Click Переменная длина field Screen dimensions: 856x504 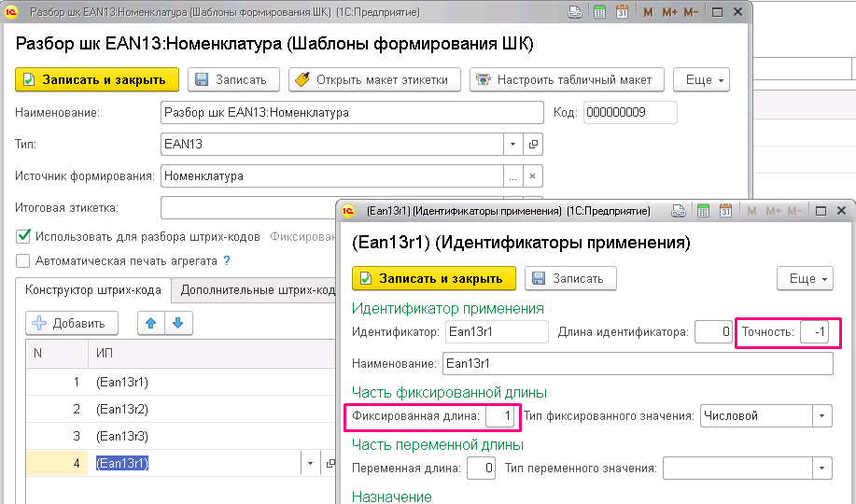click(481, 469)
